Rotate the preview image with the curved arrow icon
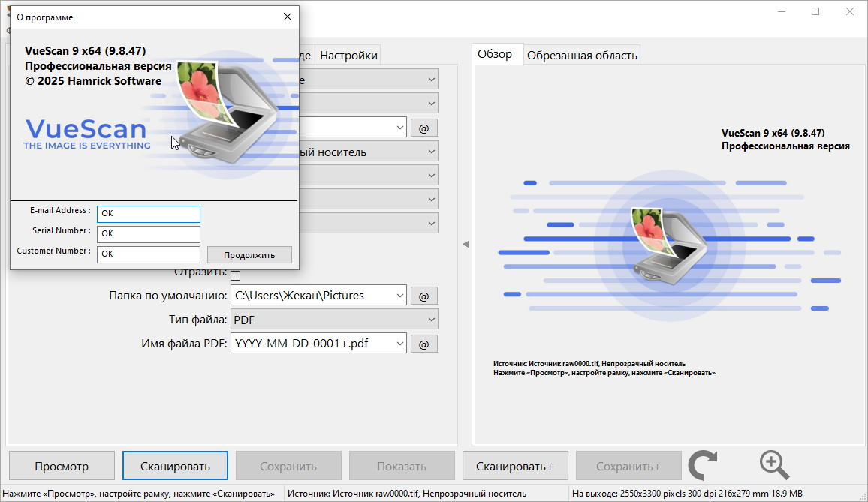Screen dimensions: 868x502 tap(703, 465)
